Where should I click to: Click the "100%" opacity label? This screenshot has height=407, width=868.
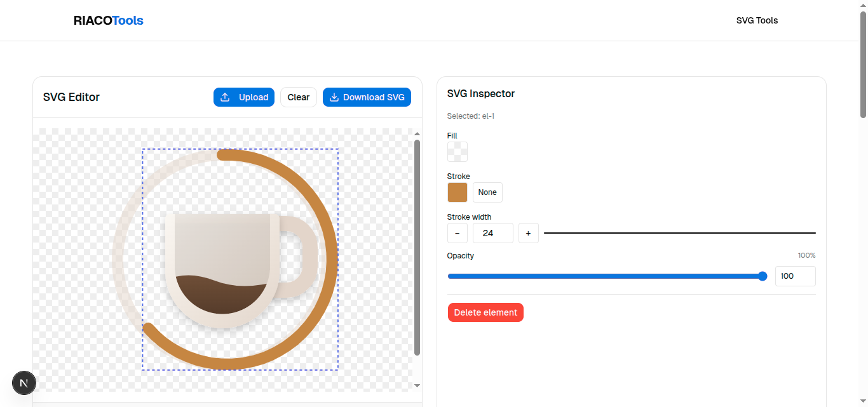[x=807, y=255]
